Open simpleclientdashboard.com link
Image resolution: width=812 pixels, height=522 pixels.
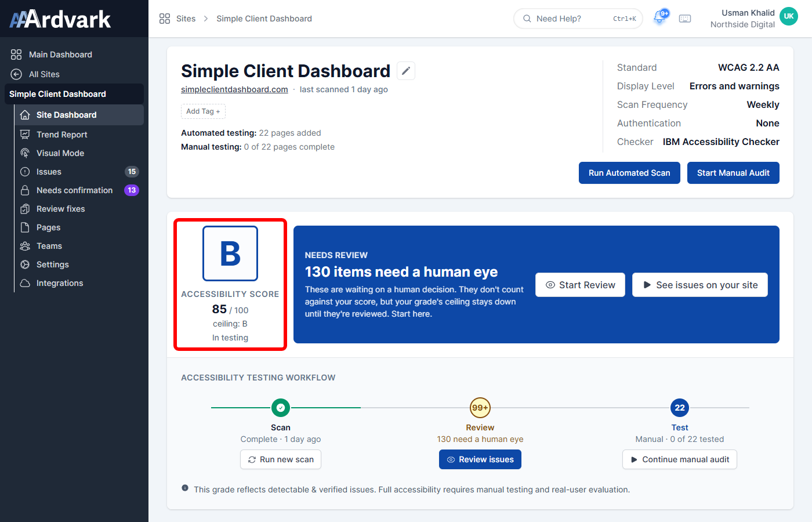tap(234, 89)
